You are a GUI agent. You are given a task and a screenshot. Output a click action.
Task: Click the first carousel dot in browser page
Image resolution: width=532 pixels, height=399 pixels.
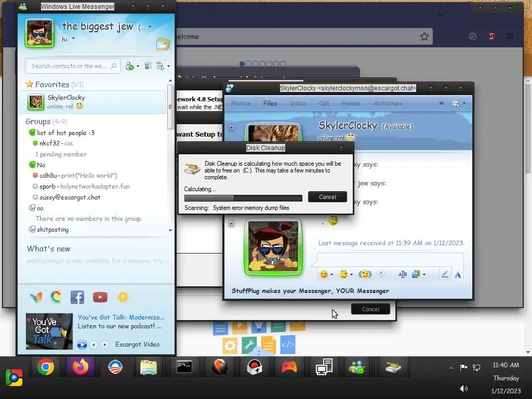242,63
